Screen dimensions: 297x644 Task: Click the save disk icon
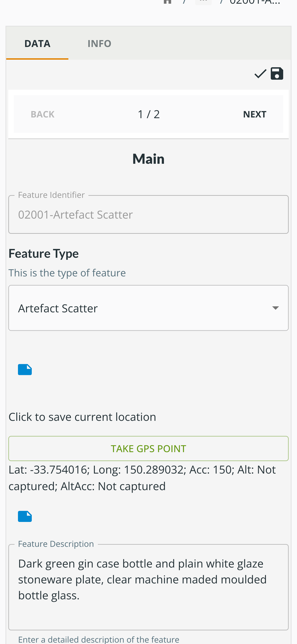coord(277,73)
